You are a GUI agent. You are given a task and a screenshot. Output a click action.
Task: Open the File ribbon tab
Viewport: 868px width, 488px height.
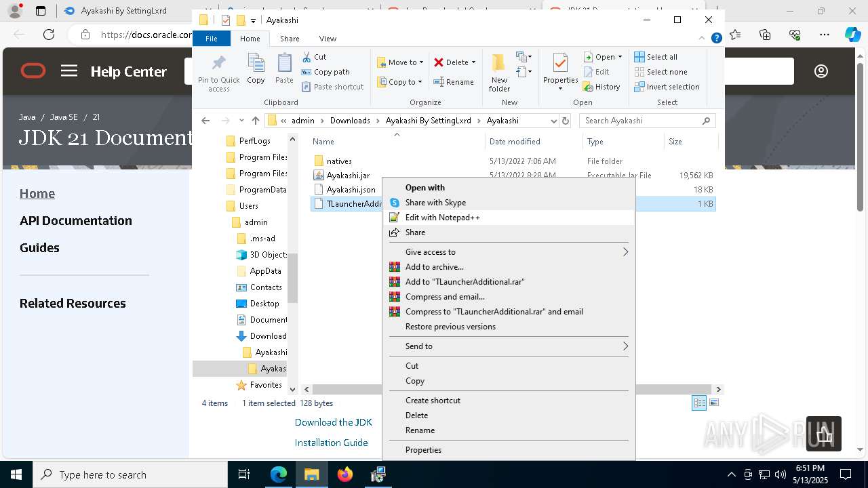[212, 39]
